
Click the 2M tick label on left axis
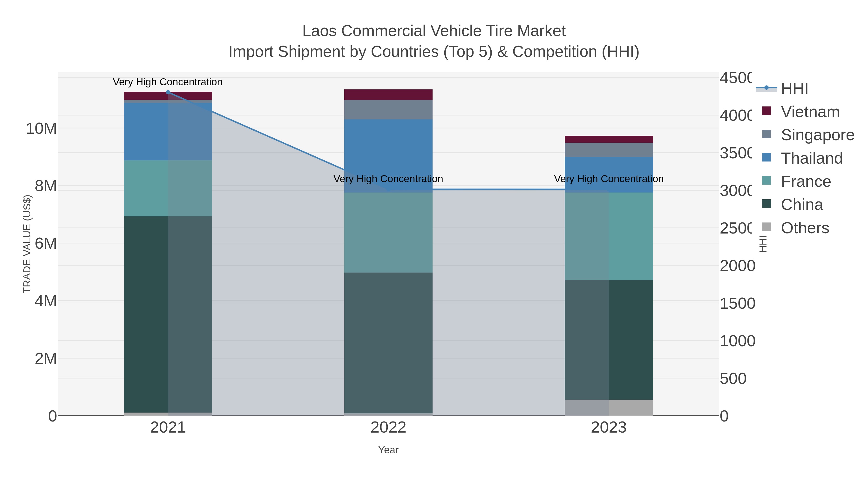click(46, 359)
